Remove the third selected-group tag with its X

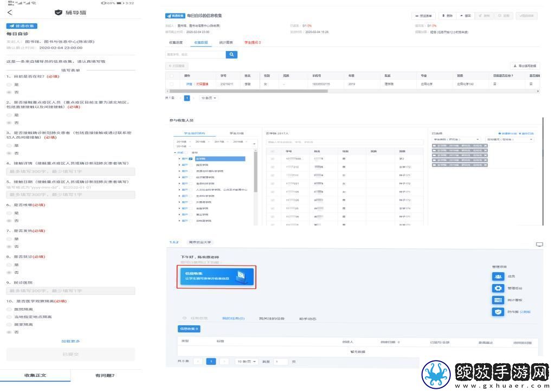point(486,155)
